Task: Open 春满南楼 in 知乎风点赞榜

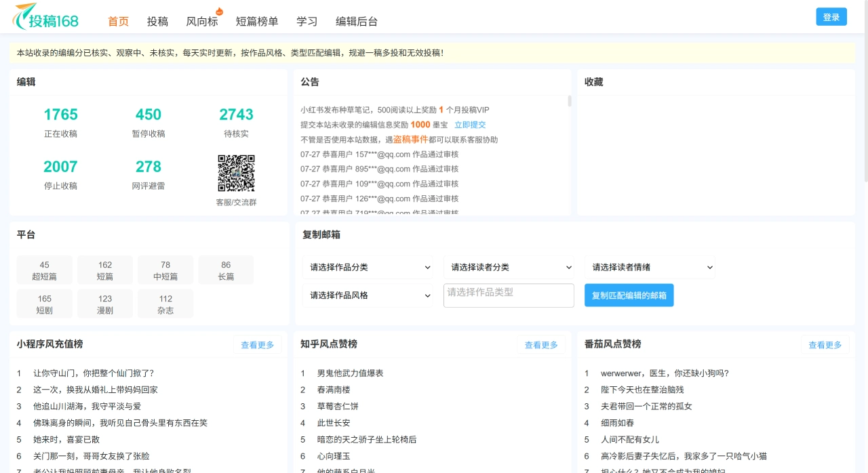Action: [x=334, y=390]
